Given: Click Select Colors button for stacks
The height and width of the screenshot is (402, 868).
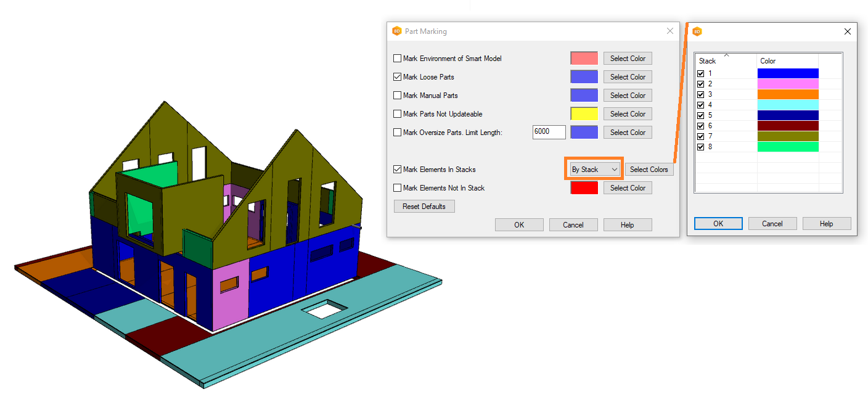Looking at the screenshot, I should click(649, 170).
